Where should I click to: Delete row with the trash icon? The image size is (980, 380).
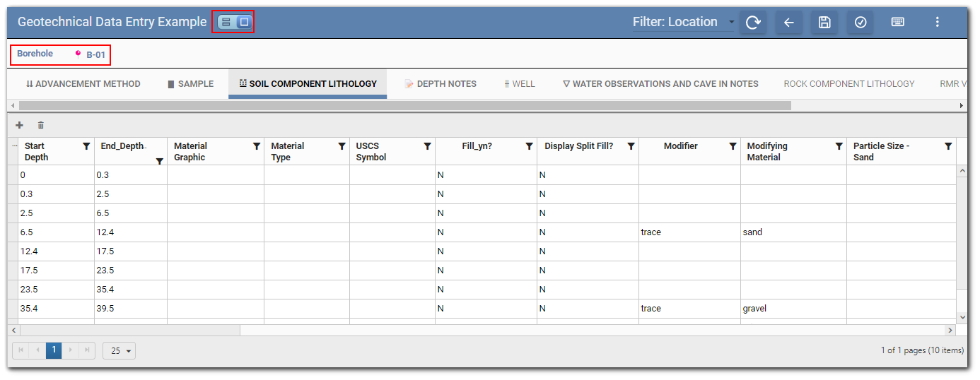pos(41,125)
